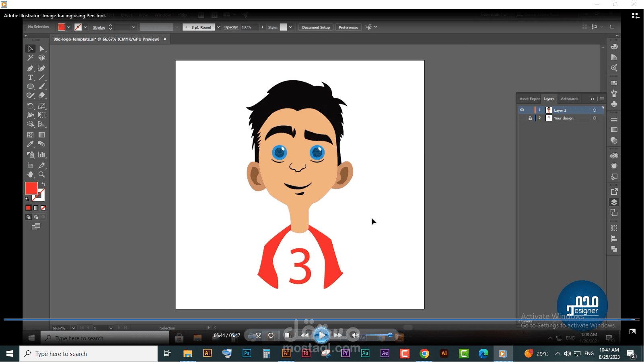Viewport: 644px width, 362px height.
Task: Click the Opacity 100% input field
Action: [249, 27]
